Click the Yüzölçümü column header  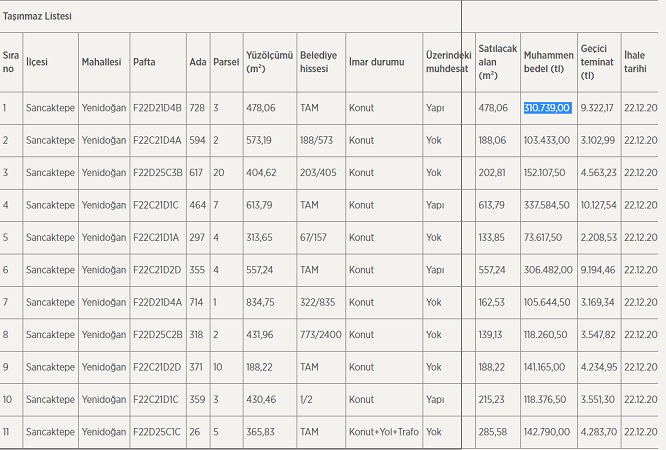[x=268, y=62]
